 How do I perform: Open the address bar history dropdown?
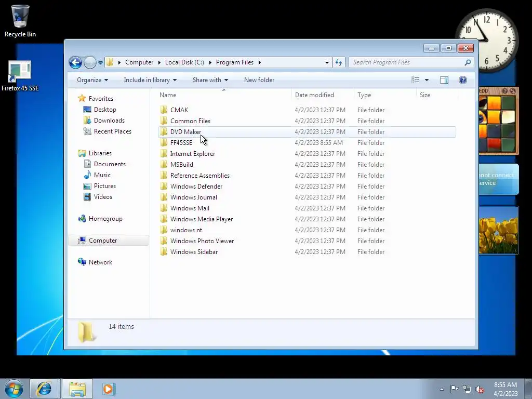[327, 62]
